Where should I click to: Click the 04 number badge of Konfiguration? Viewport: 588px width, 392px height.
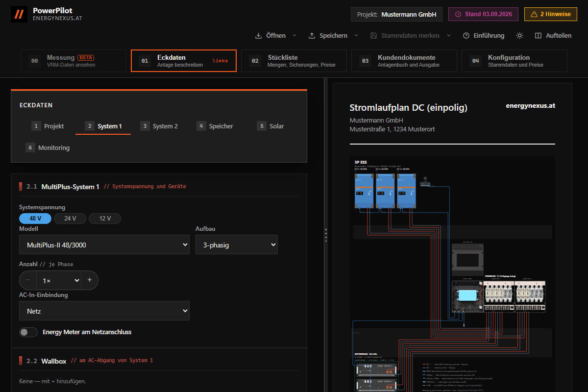click(476, 61)
